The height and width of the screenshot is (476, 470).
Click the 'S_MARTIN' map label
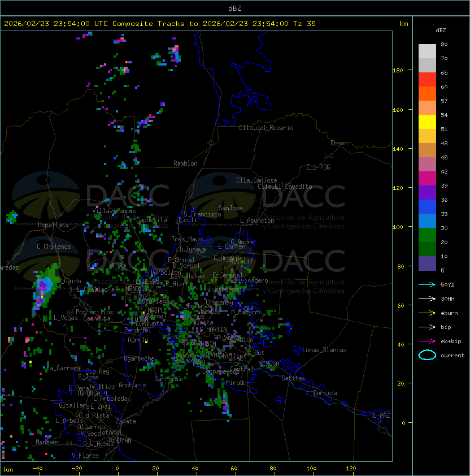point(214,330)
